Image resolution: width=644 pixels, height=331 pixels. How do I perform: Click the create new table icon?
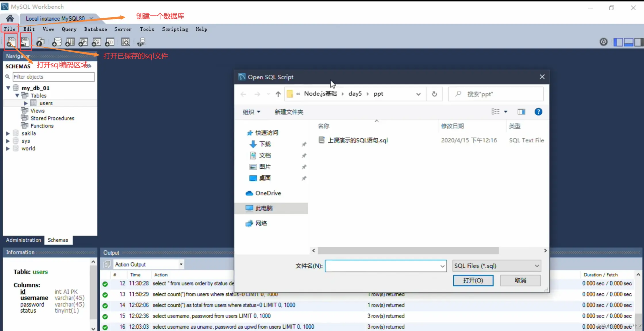70,42
